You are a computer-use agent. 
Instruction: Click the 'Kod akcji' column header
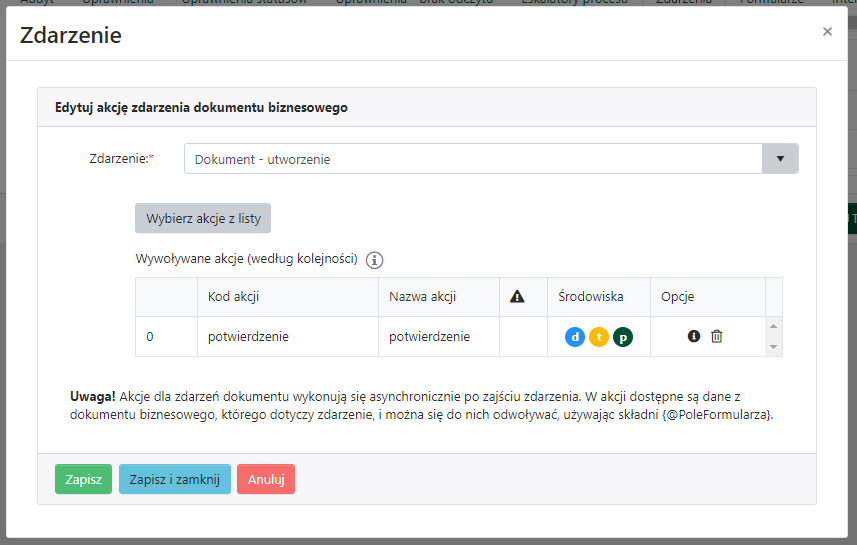point(234,297)
